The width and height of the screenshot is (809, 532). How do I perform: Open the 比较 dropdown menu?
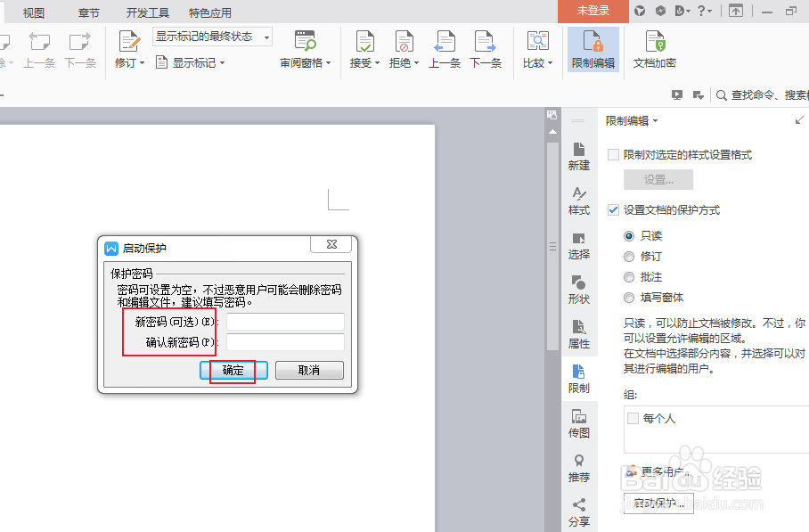tap(549, 64)
